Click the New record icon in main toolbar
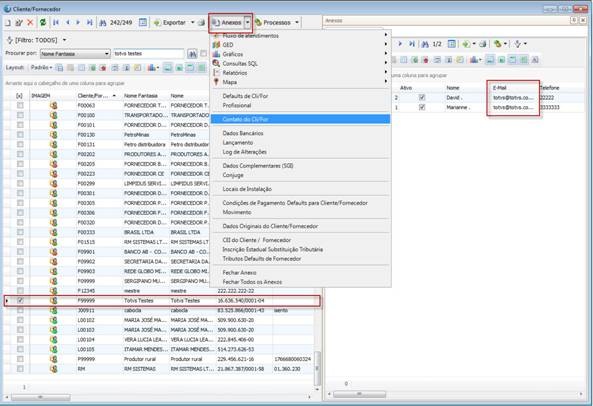Image resolution: width=593 pixels, height=406 pixels. coord(8,23)
